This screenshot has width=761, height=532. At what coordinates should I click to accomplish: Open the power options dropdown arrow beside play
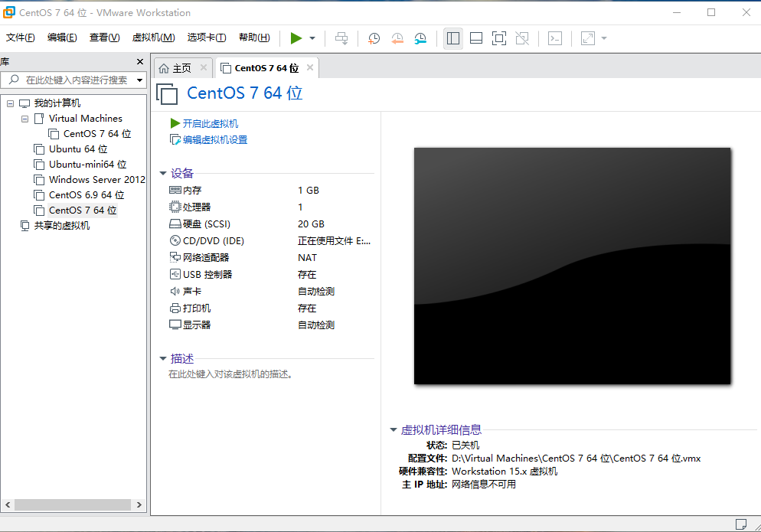point(312,38)
